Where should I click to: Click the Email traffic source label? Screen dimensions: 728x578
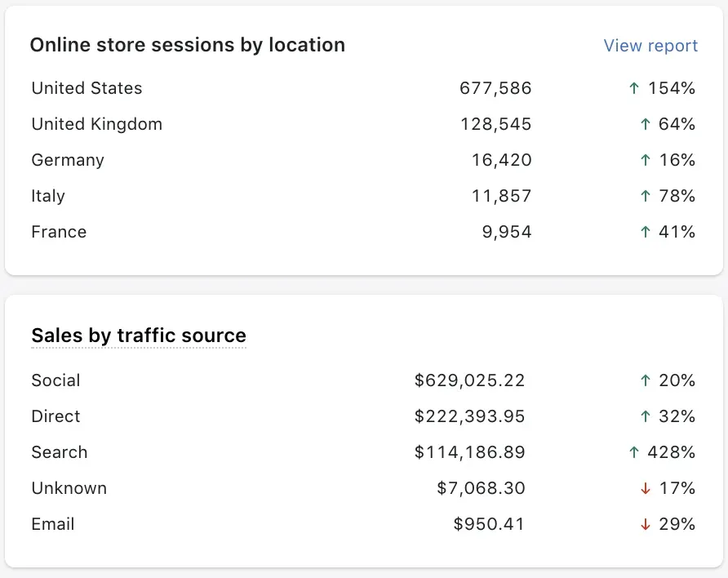(x=53, y=524)
